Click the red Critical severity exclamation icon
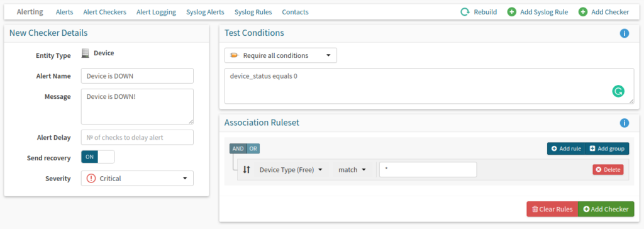 click(x=91, y=179)
